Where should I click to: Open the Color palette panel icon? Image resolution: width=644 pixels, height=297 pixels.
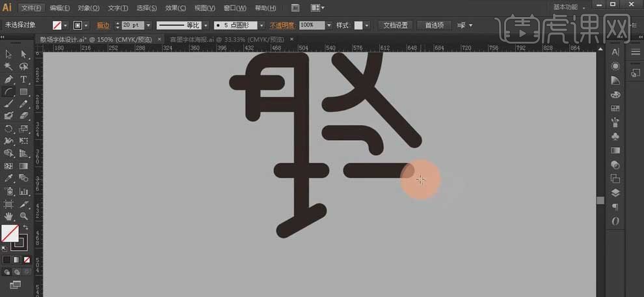click(615, 94)
